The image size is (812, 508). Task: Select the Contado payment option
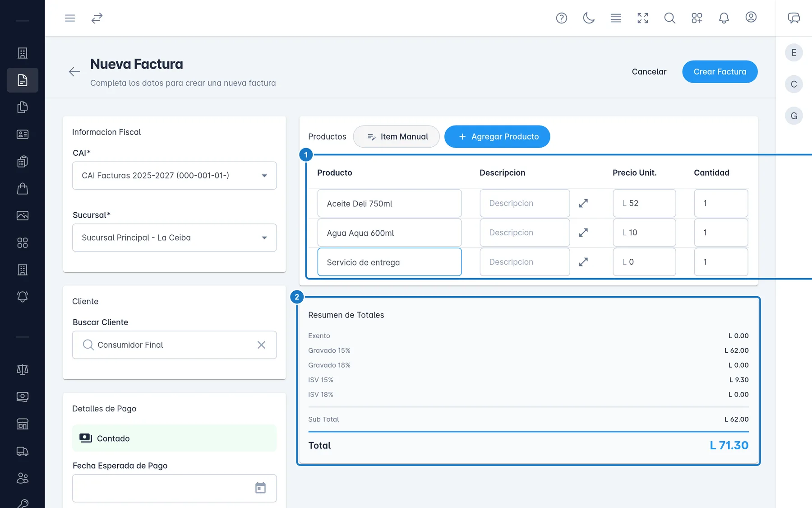pyautogui.click(x=175, y=438)
